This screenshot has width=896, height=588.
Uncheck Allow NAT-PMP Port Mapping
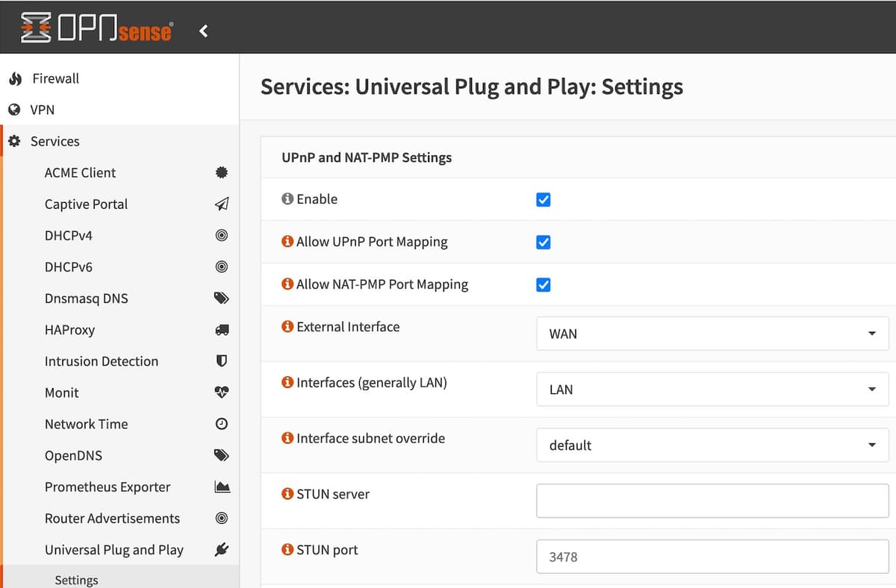pos(543,284)
